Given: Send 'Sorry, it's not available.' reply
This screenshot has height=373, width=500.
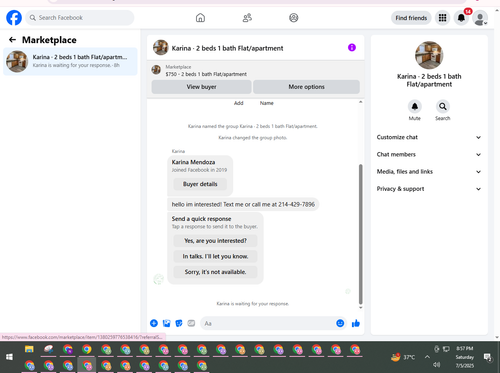Looking at the screenshot, I should pyautogui.click(x=215, y=272).
